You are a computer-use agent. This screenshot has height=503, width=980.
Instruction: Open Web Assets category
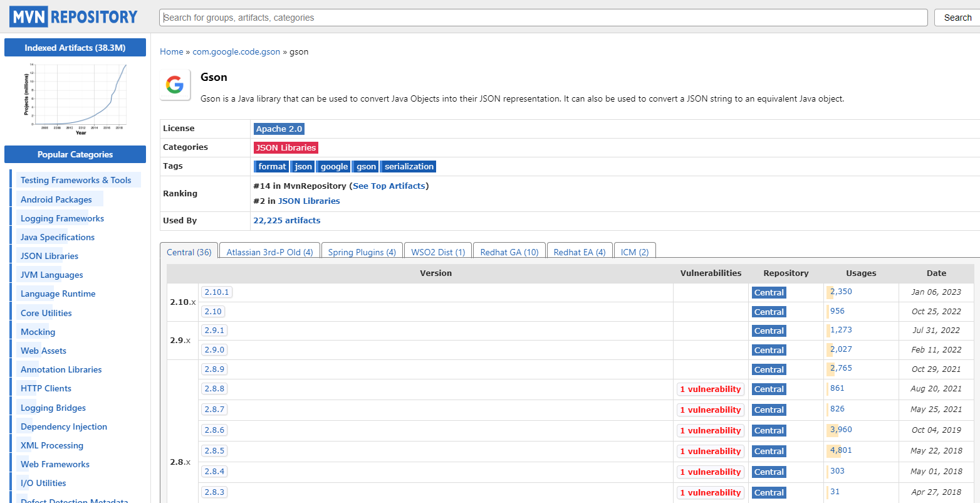[x=43, y=351]
